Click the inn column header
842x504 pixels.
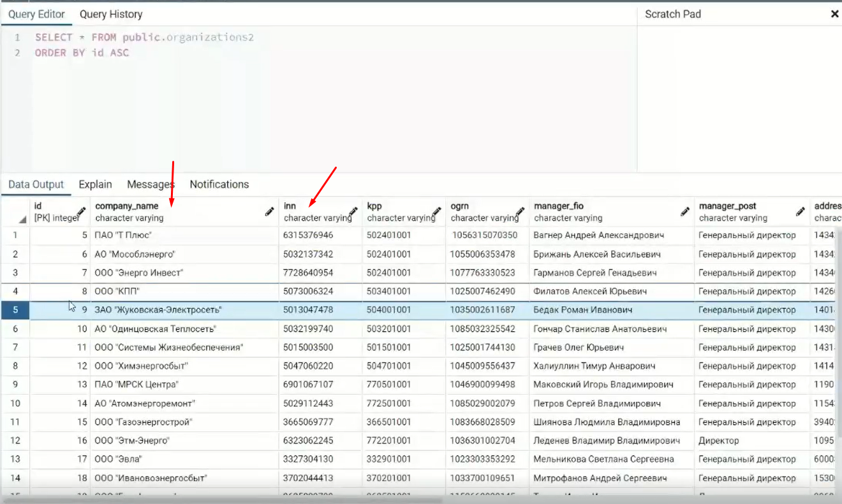320,212
